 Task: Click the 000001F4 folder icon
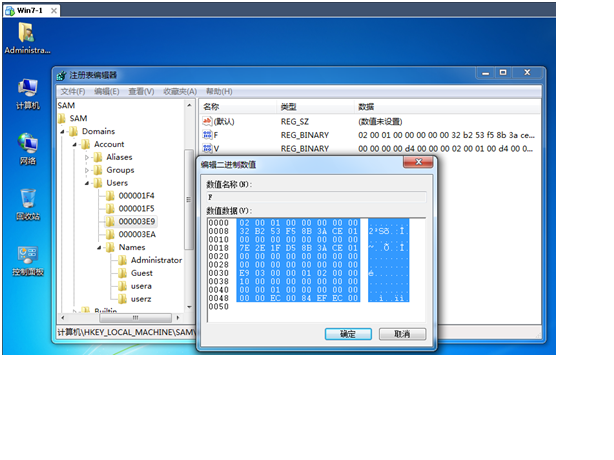(x=110, y=196)
